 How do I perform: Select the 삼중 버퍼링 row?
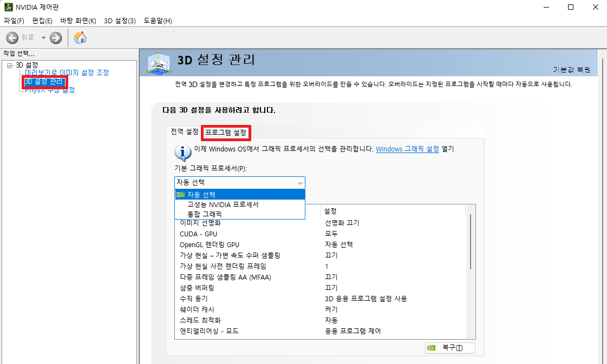[321, 288]
